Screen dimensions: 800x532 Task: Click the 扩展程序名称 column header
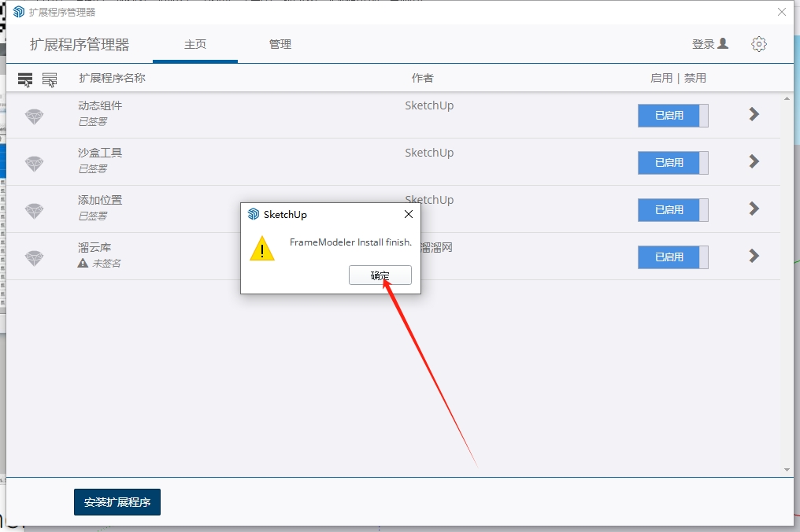coord(113,78)
